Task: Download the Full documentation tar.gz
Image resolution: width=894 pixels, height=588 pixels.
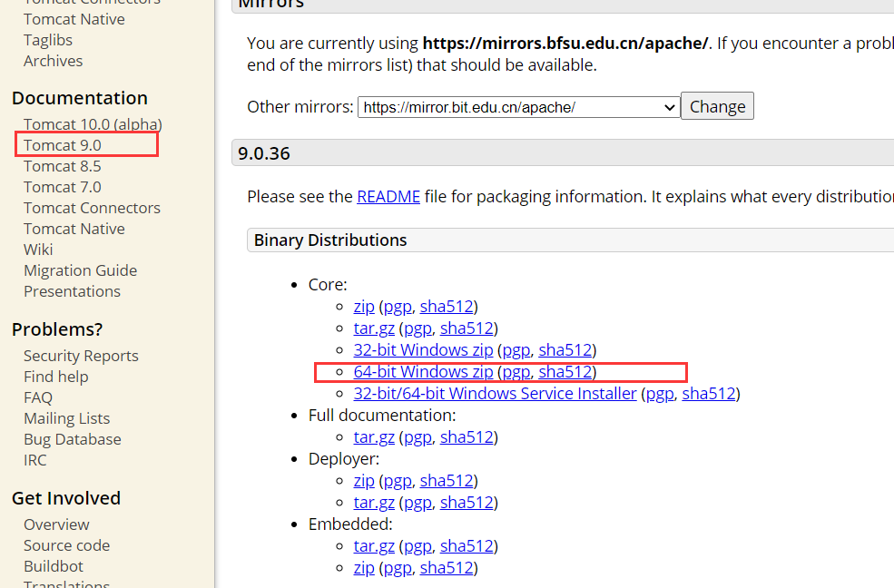Action: pos(374,437)
